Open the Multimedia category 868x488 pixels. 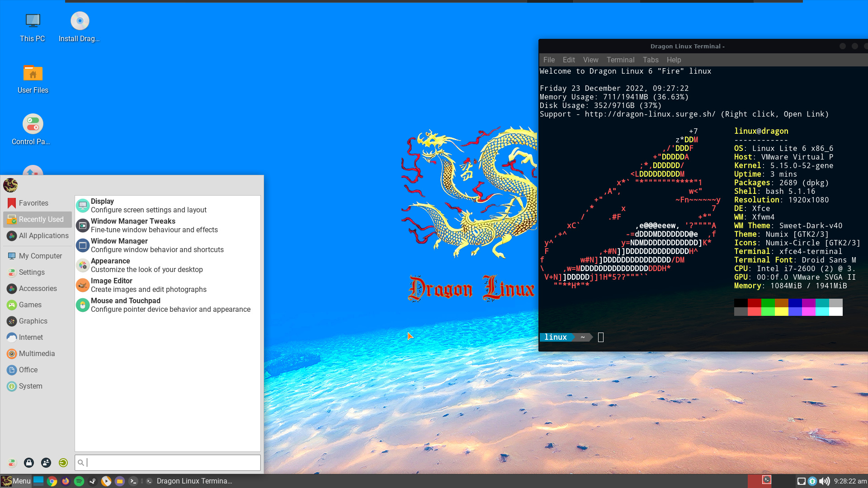pyautogui.click(x=38, y=353)
